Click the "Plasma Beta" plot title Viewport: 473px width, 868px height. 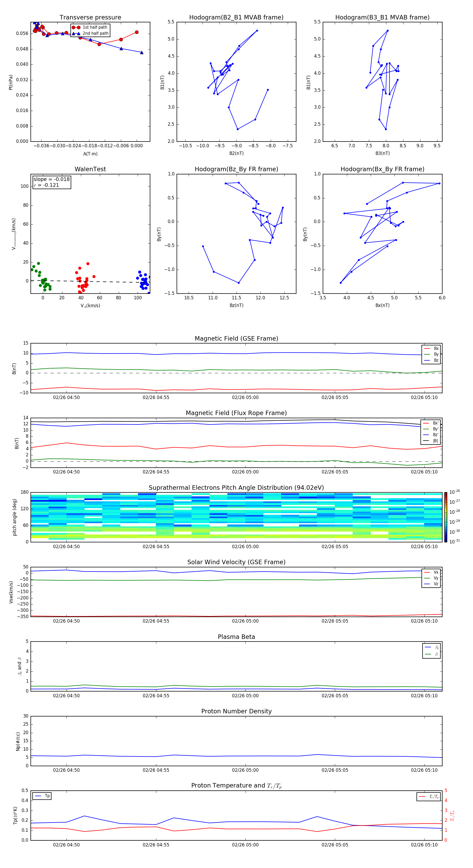tap(236, 637)
